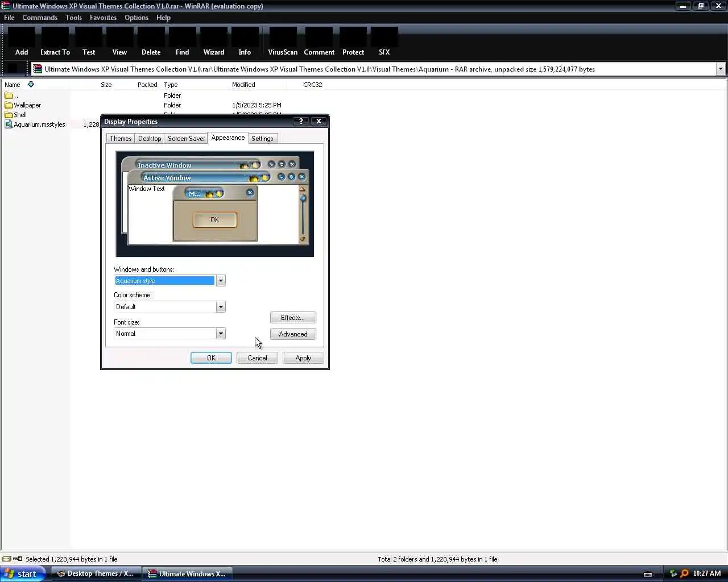Click the Apply button
Screen dimensions: 728x582
click(x=303, y=358)
